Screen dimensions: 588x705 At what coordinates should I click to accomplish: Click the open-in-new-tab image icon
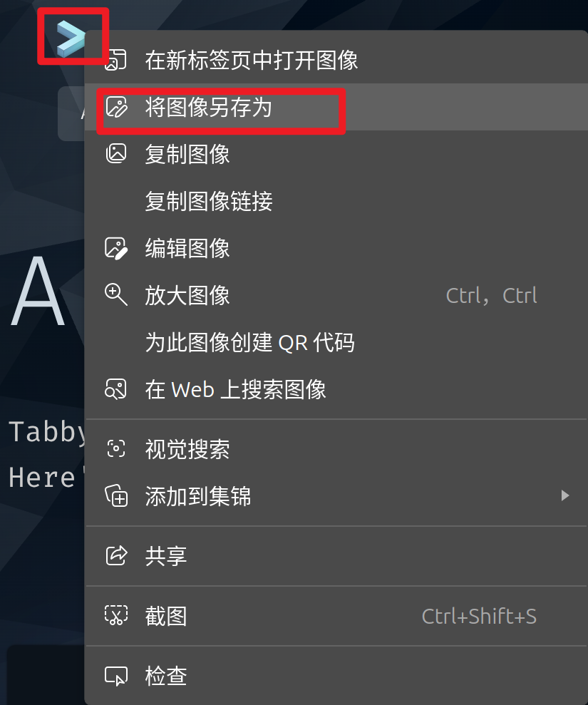point(116,60)
